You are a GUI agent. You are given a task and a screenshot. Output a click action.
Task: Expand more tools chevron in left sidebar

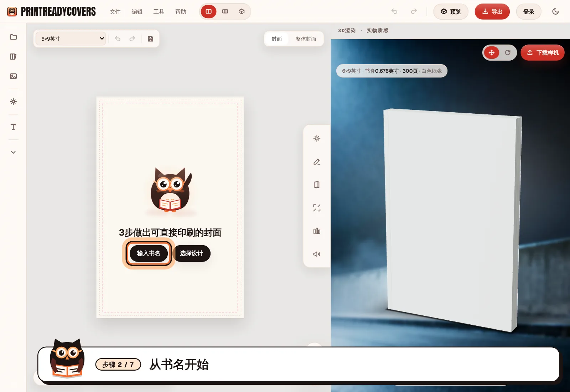(13, 152)
